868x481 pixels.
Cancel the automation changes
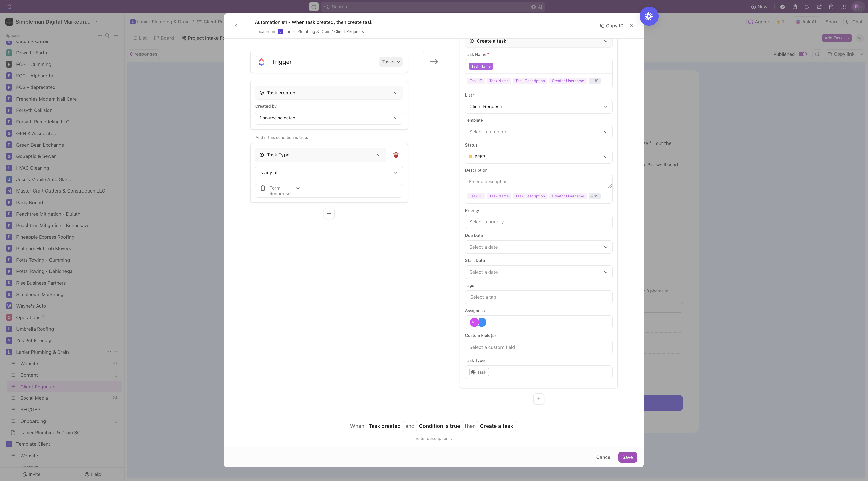pos(604,457)
